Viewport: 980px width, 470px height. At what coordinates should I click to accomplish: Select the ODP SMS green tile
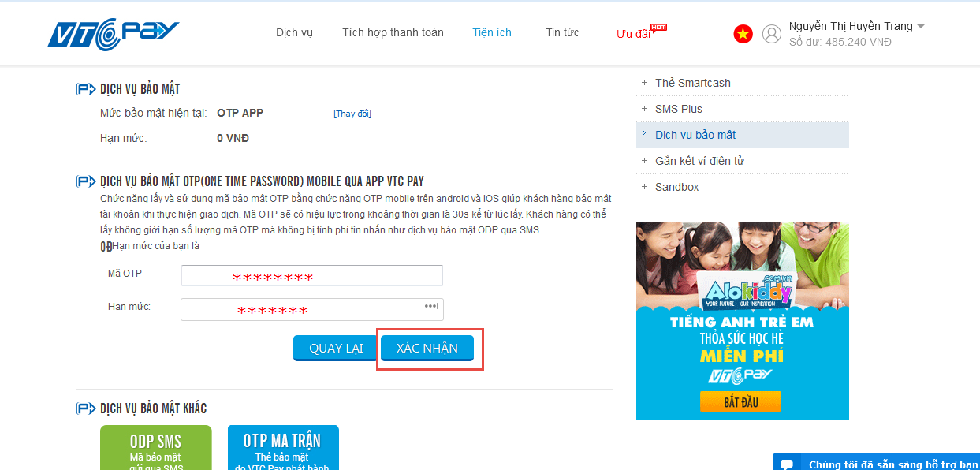[156, 447]
